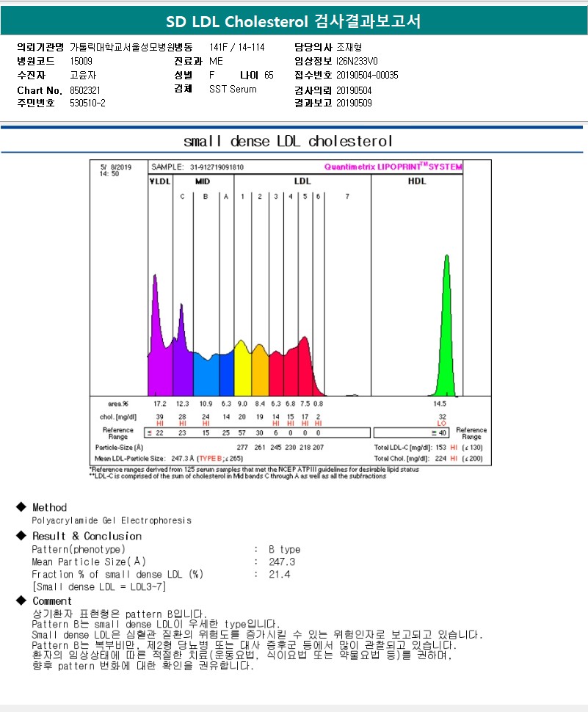Click the small dense LDL cholesterol heading
The image size is (588, 712).
(x=288, y=141)
